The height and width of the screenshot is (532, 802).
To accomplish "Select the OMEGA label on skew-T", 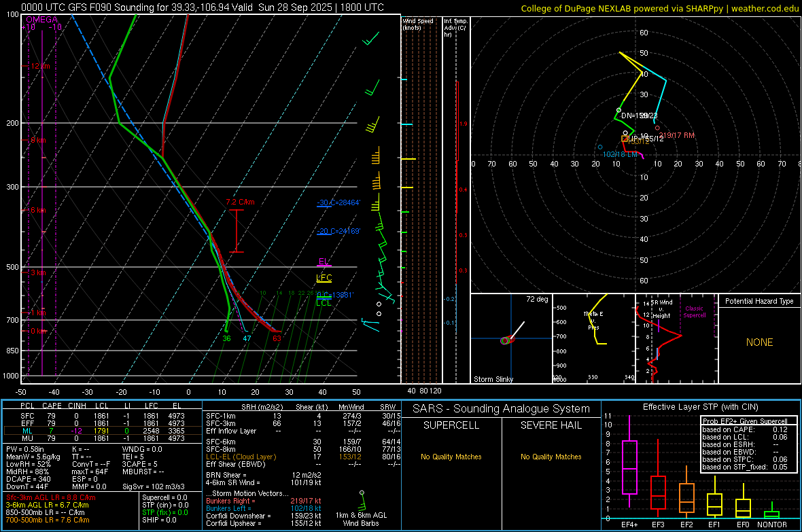I will (x=42, y=20).
